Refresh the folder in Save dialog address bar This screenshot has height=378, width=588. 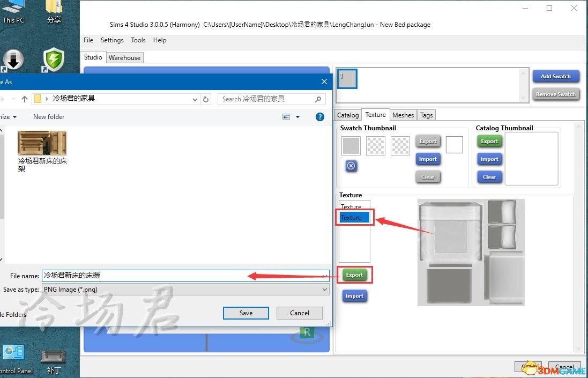[205, 99]
